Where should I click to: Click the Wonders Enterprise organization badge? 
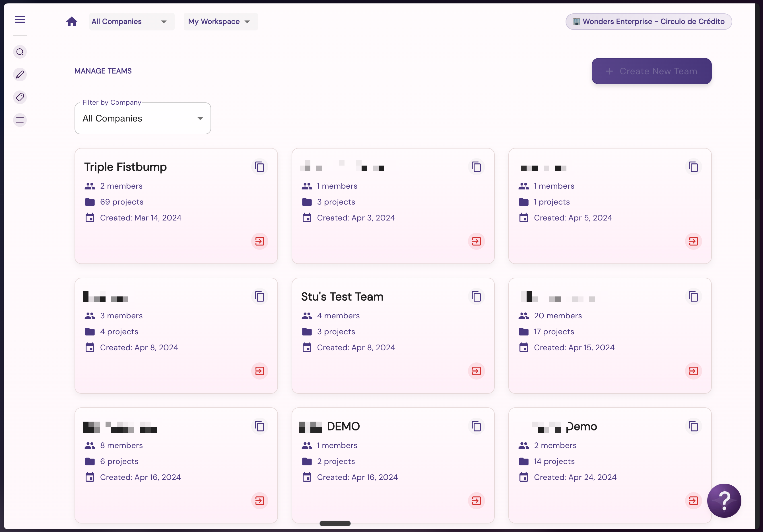(x=649, y=22)
